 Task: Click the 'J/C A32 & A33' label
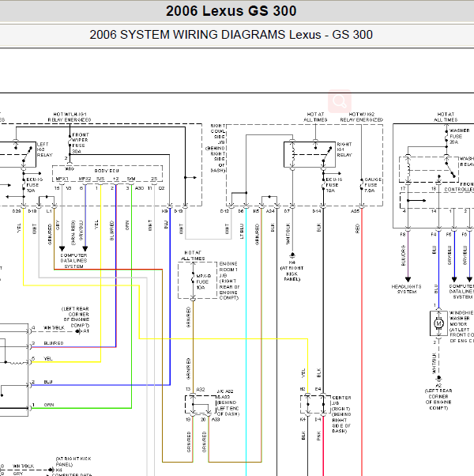pos(224,394)
